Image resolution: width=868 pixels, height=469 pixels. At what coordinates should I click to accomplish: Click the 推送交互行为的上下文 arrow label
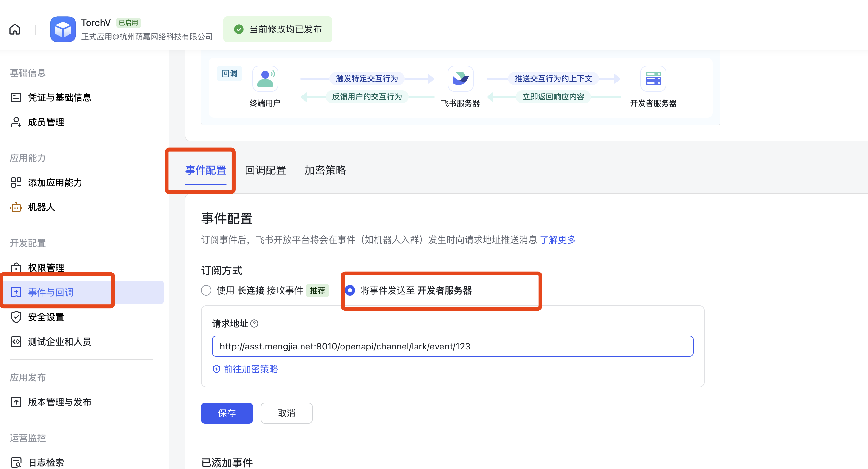pos(553,79)
